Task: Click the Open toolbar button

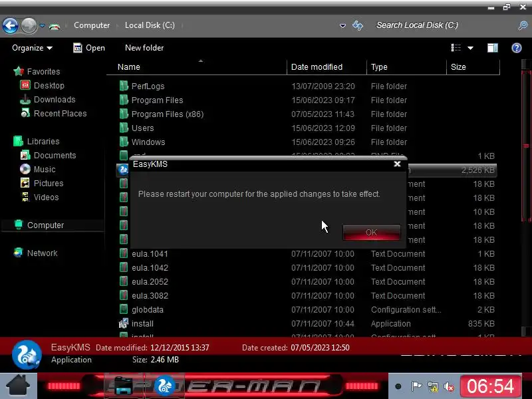Action: pos(89,48)
